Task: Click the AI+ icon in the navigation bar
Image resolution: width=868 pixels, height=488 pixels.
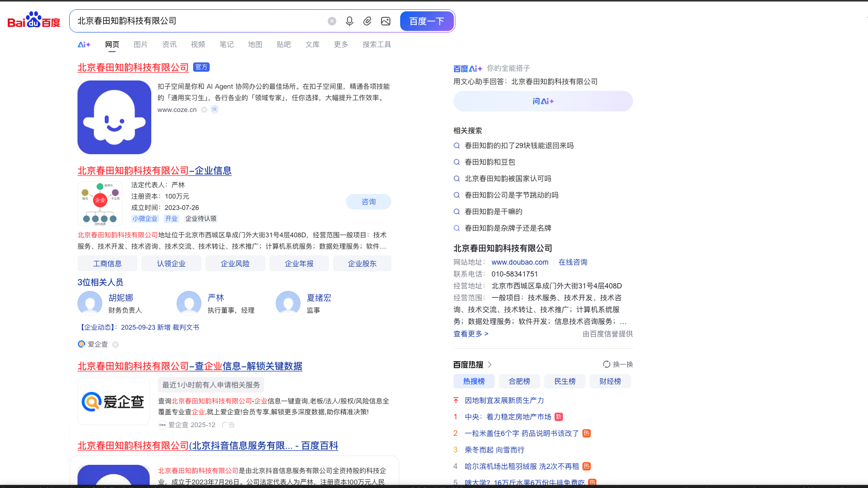Action: tap(83, 44)
